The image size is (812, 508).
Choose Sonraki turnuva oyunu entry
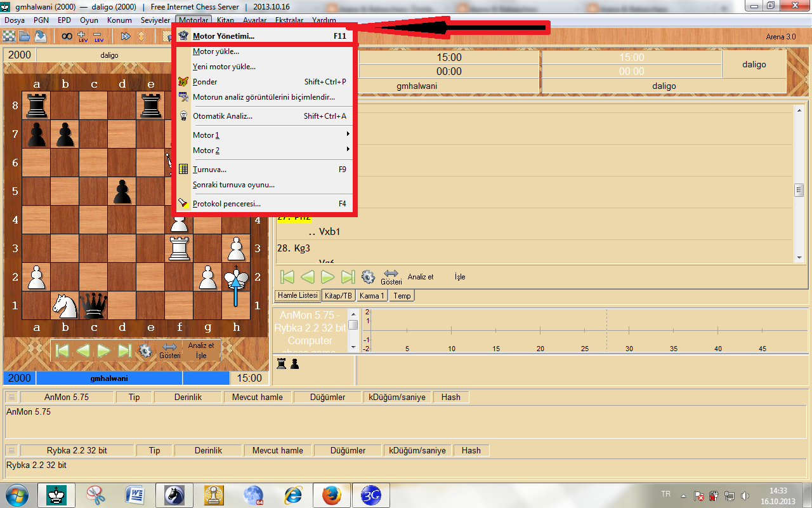tap(263, 185)
